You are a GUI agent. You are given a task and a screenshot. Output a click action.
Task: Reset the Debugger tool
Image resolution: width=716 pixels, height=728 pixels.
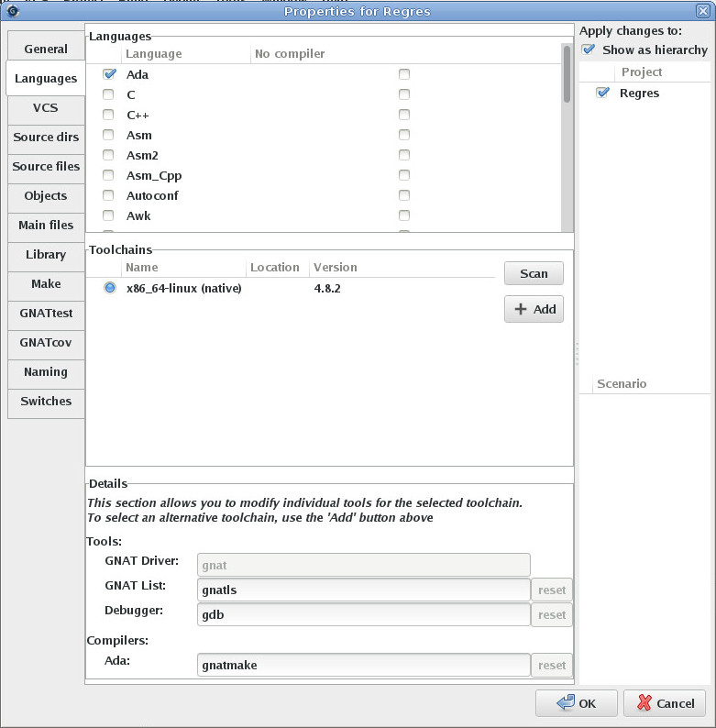coord(552,614)
